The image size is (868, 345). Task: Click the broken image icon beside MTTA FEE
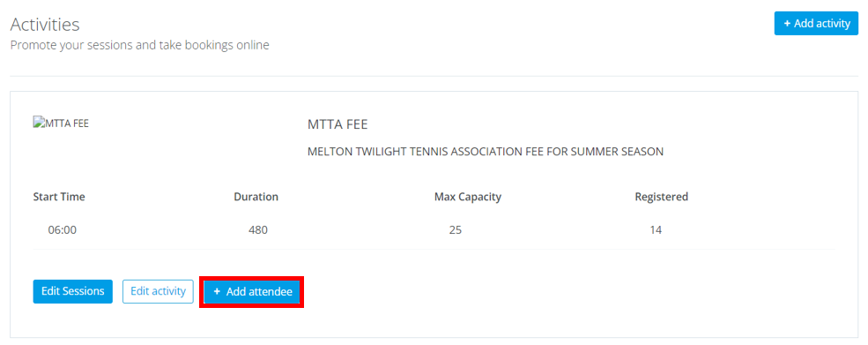[x=38, y=123]
